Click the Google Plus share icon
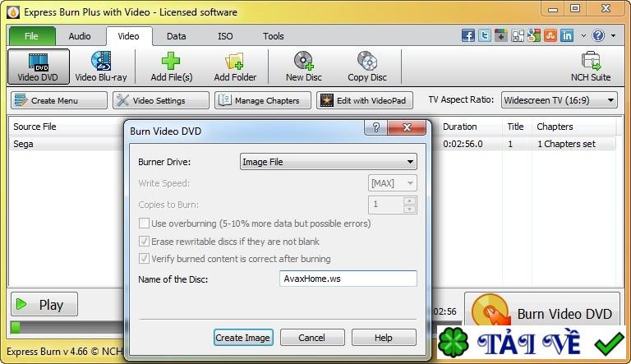The image size is (631, 364). [501, 35]
